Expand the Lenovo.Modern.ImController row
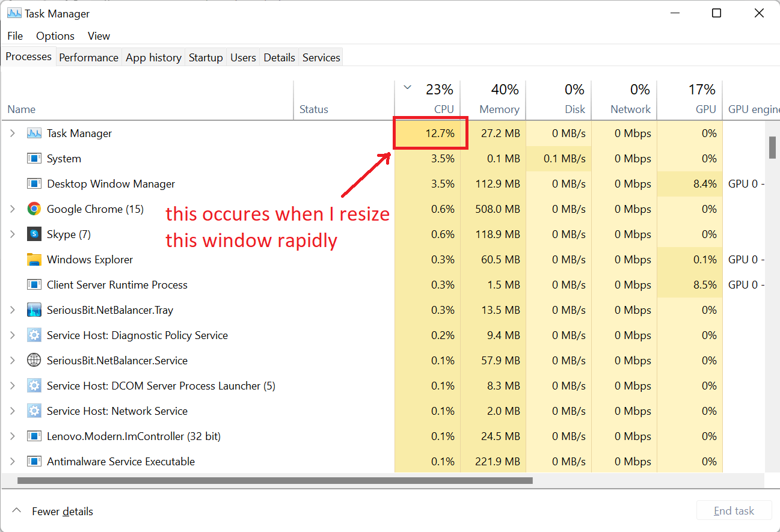This screenshot has width=780, height=532. pos(13,436)
